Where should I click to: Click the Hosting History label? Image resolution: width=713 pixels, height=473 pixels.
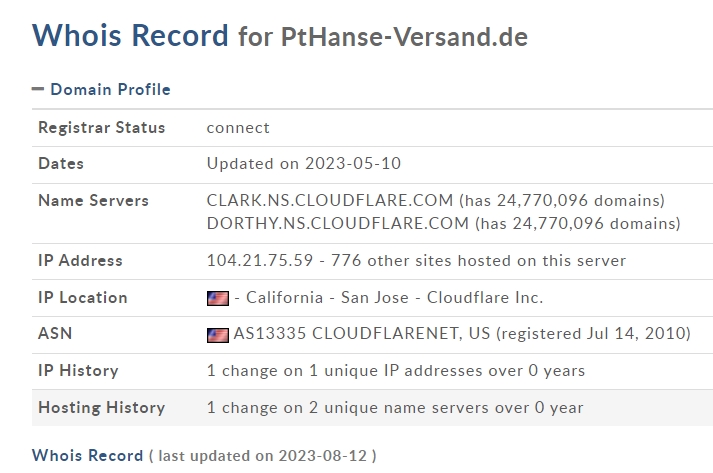(x=101, y=408)
